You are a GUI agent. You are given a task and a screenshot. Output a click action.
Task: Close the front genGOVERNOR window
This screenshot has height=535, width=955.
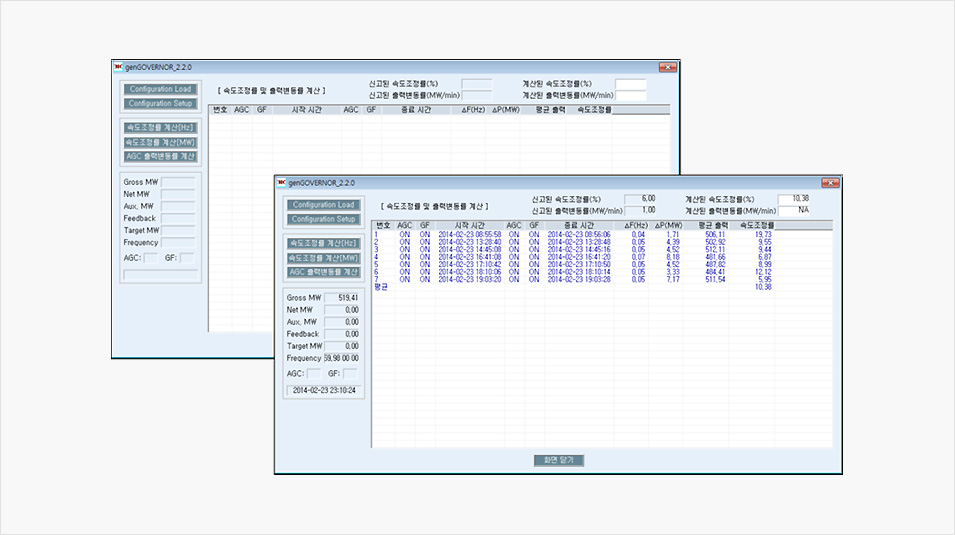828,183
